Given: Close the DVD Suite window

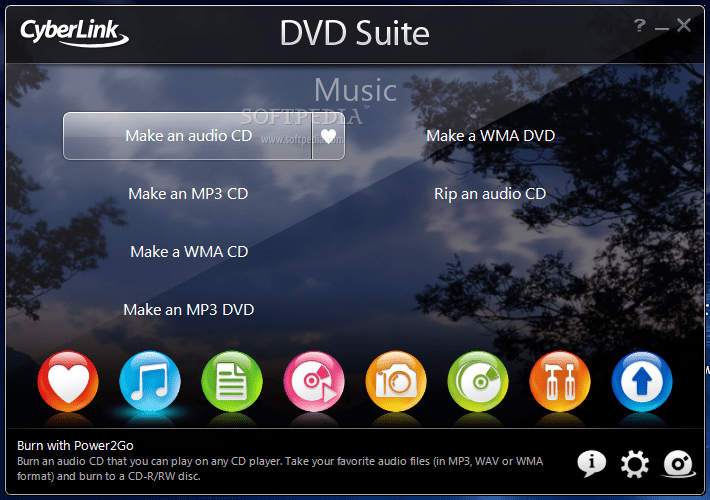Looking at the screenshot, I should 684,25.
